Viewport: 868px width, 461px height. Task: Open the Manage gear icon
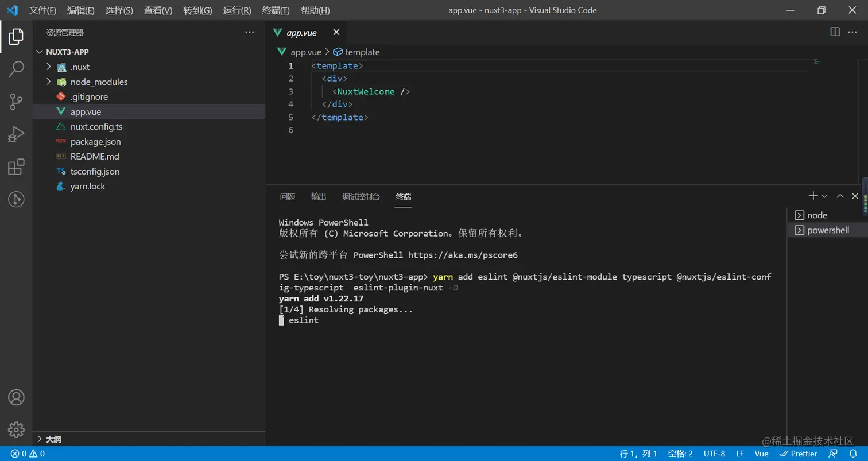pos(16,429)
